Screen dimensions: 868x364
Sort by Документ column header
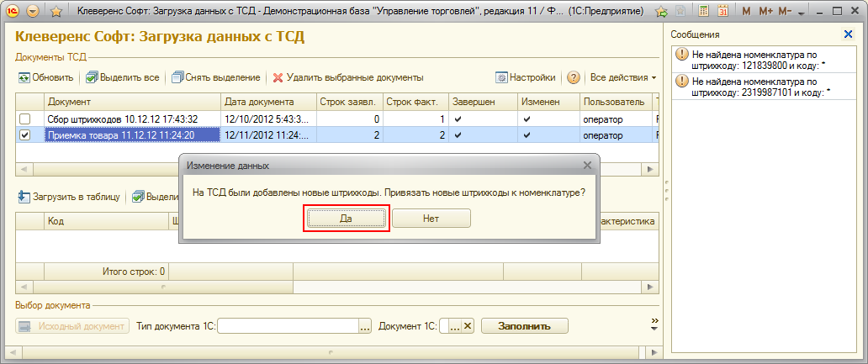click(132, 103)
